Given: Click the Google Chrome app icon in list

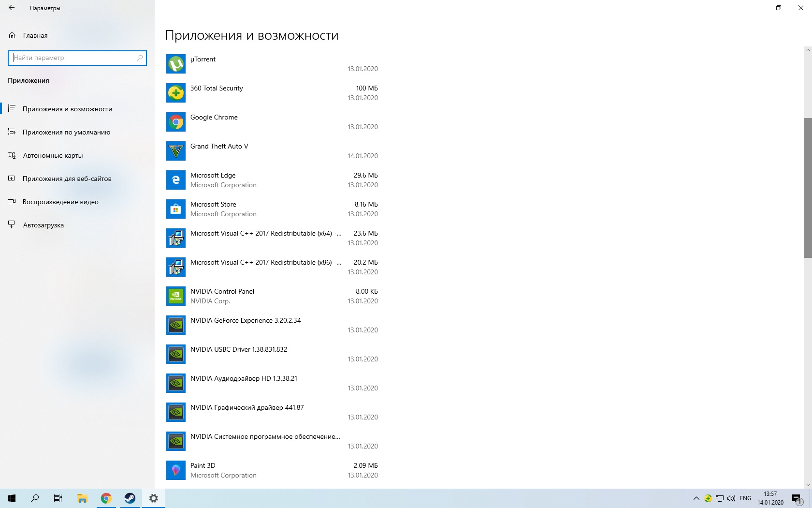Looking at the screenshot, I should tap(176, 122).
